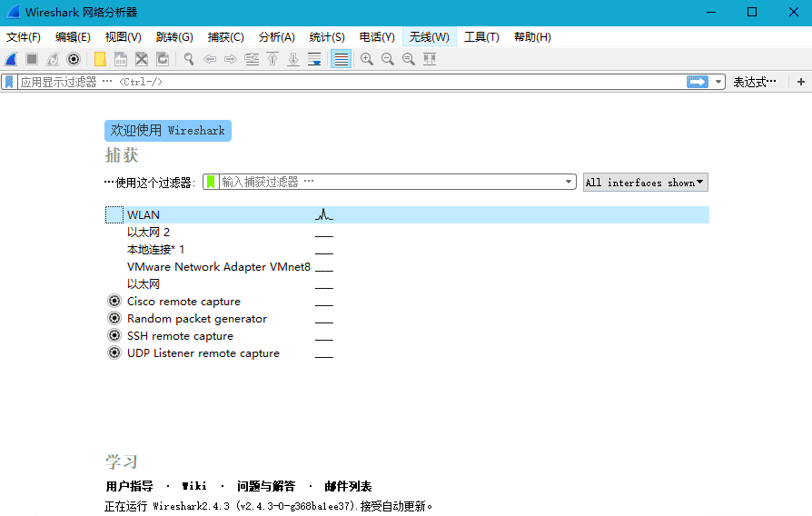The height and width of the screenshot is (516, 812).
Task: Open the 捕获(C) menu
Action: click(226, 37)
